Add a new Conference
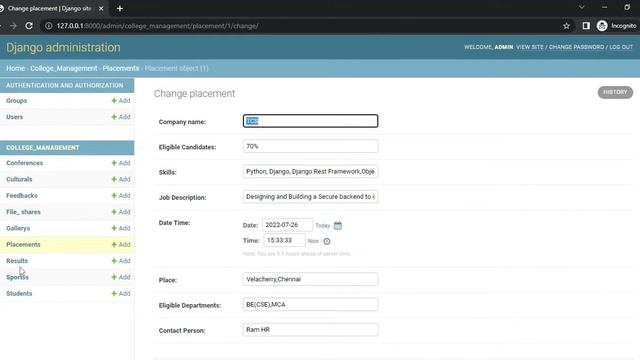This screenshot has width=640, height=360. pyautogui.click(x=121, y=163)
